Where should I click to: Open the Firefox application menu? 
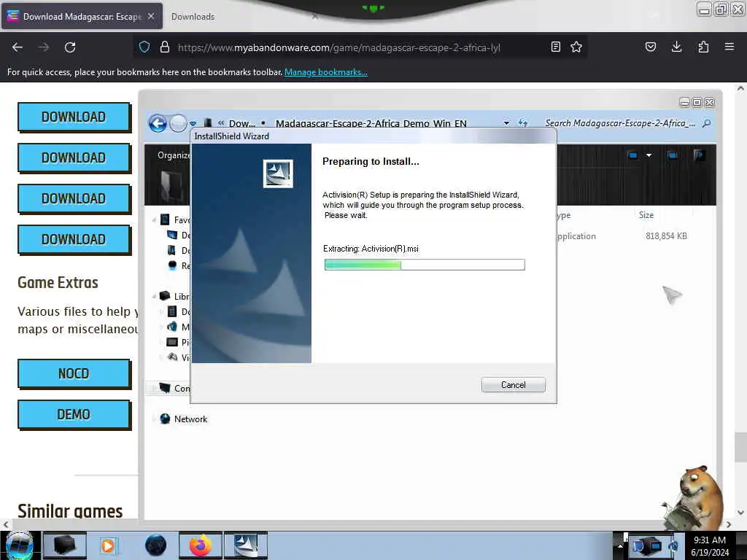729,47
